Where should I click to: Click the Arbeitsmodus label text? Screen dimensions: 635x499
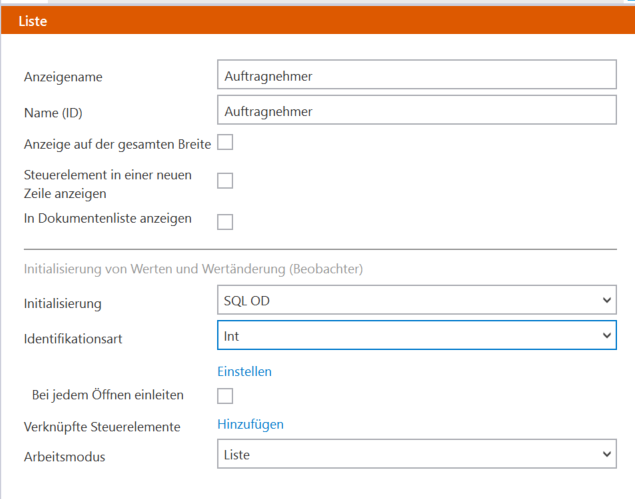tap(65, 457)
